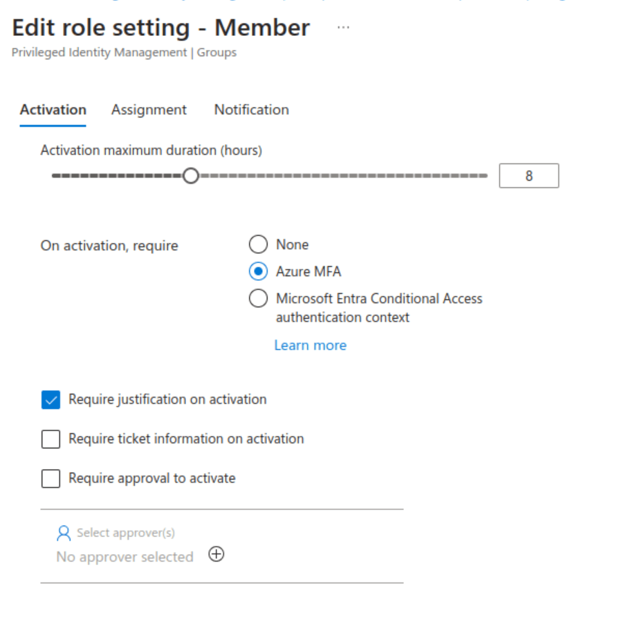Image resolution: width=644 pixels, height=644 pixels.
Task: Open the Assignment tab
Action: 149,110
